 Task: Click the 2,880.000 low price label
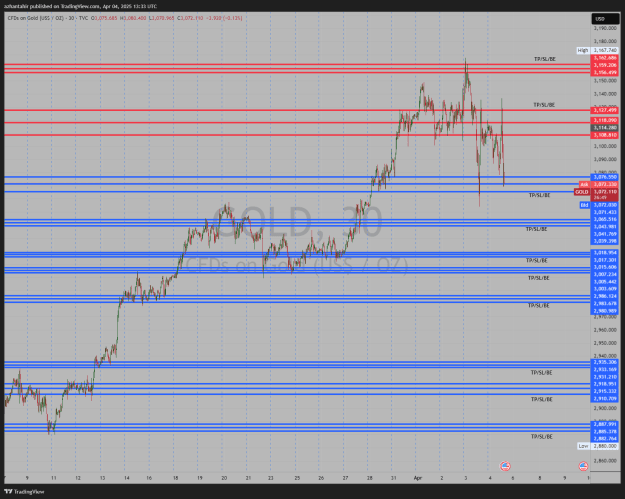click(605, 446)
